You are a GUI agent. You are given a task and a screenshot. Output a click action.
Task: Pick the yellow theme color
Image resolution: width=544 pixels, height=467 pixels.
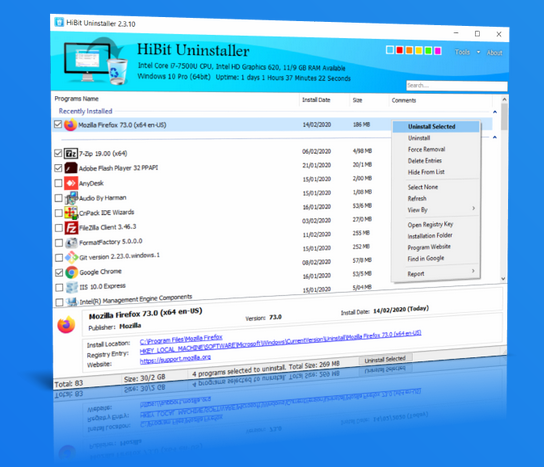[x=419, y=51]
